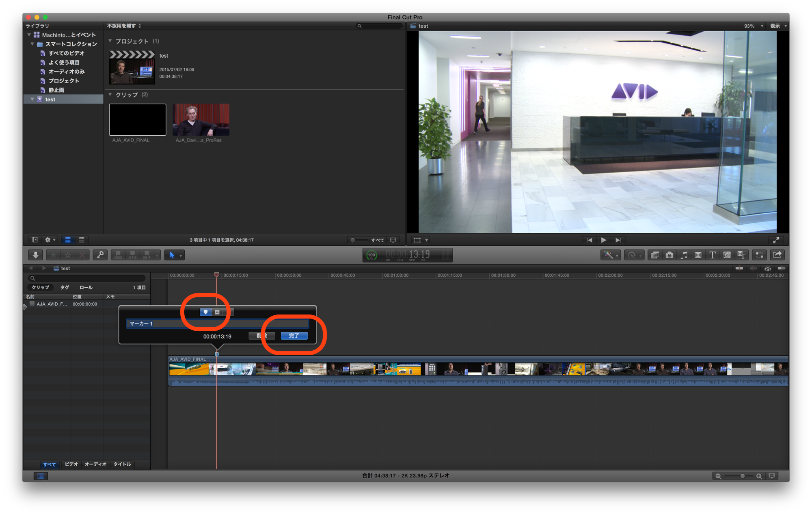812x514 pixels.
Task: Play the viewer clip
Action: pyautogui.click(x=604, y=240)
